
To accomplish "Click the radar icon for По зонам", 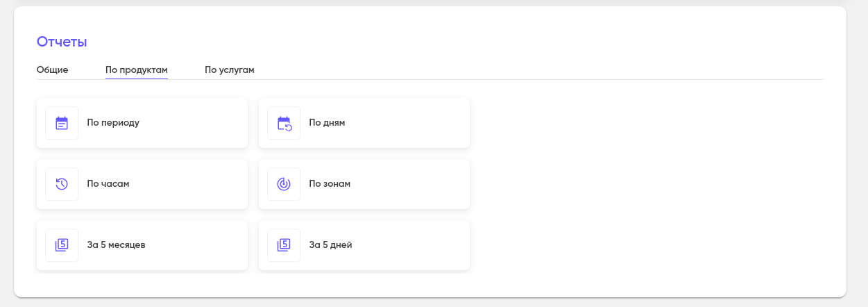I will click(x=284, y=184).
